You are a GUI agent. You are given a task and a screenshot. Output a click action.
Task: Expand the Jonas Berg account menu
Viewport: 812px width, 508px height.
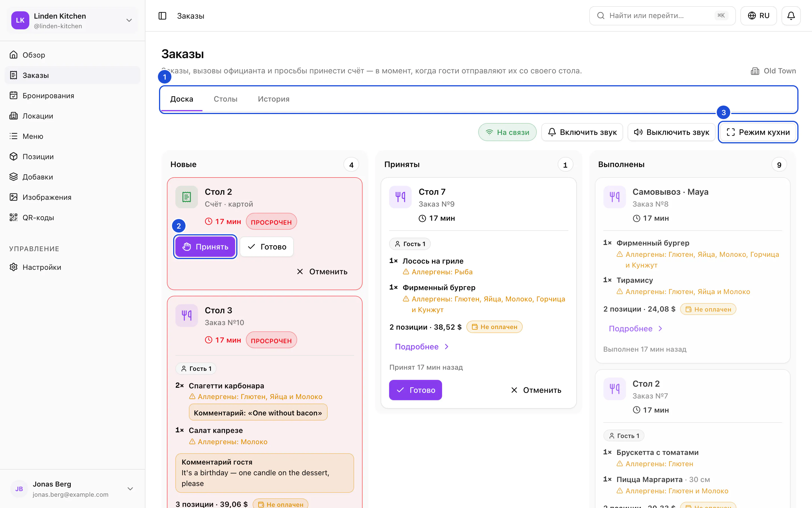72,489
